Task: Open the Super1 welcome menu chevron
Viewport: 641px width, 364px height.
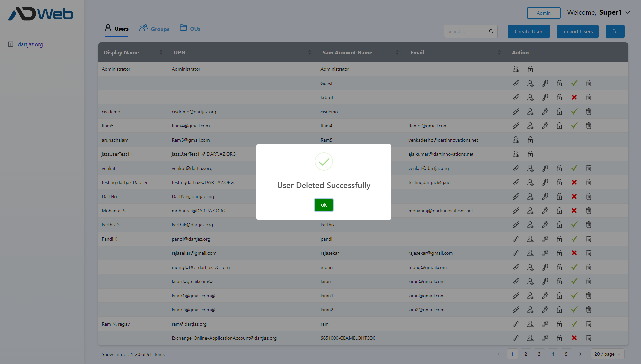Action: click(x=628, y=12)
